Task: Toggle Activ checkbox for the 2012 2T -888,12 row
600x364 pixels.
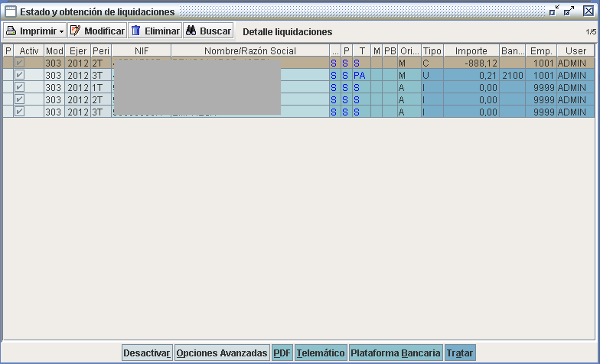Action: (20, 63)
